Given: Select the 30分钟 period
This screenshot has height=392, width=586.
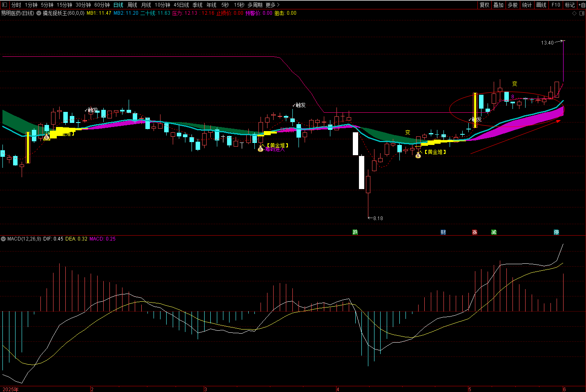Looking at the screenshot, I should pos(83,5).
